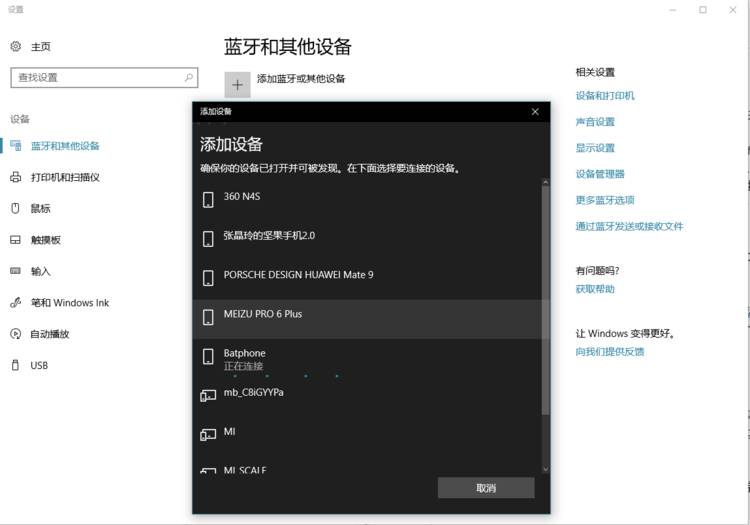This screenshot has height=525, width=750.
Task: Open the 显示设置 link
Action: tap(595, 148)
